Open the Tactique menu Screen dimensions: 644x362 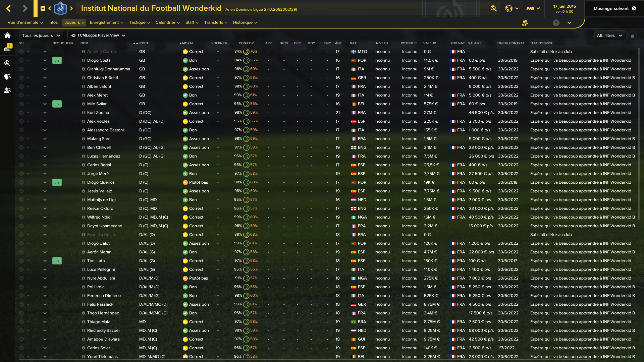coord(140,22)
